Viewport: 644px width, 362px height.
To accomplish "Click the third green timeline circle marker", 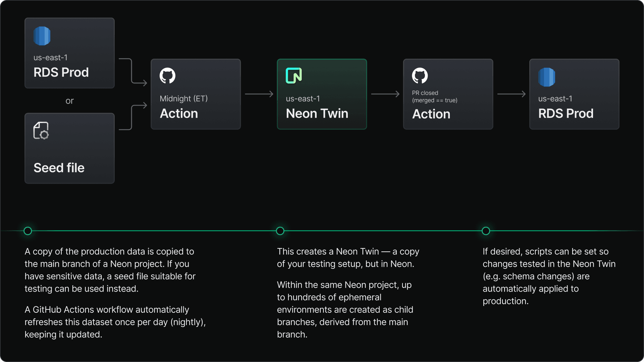I will [x=486, y=231].
